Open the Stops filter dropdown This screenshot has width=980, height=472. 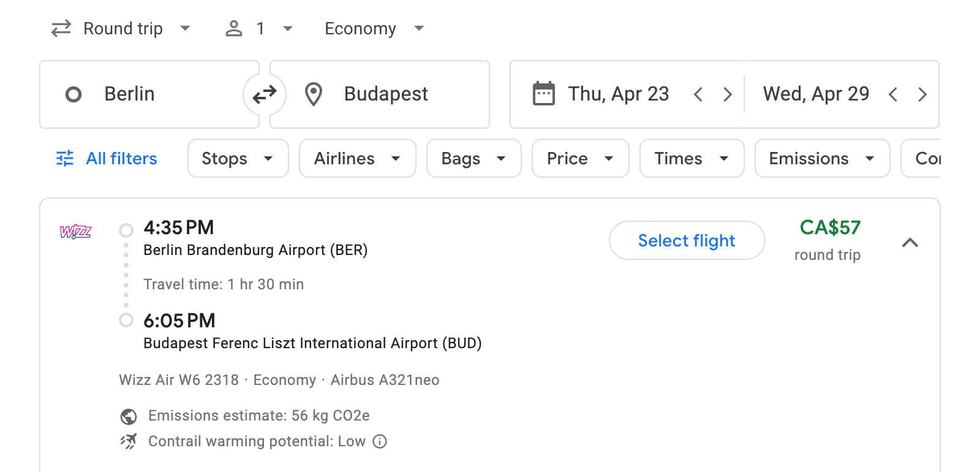click(x=238, y=158)
